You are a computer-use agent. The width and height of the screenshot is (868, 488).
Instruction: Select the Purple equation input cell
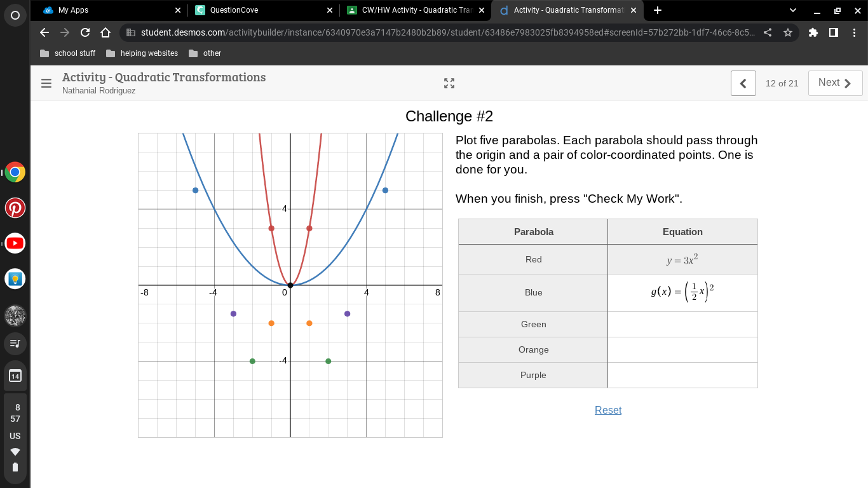[x=682, y=376]
